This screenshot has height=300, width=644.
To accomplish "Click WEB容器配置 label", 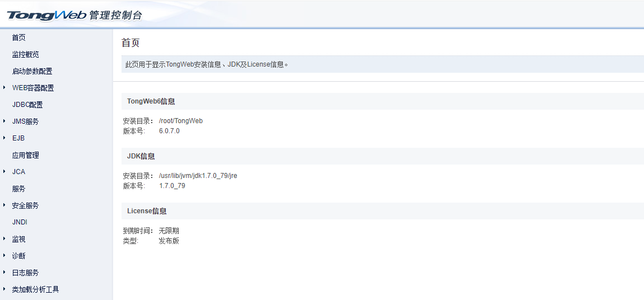I will pos(33,88).
